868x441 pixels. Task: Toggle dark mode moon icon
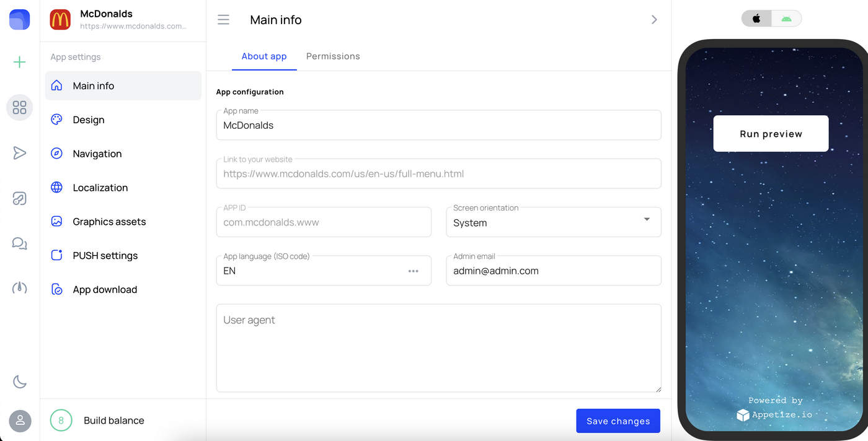point(20,382)
